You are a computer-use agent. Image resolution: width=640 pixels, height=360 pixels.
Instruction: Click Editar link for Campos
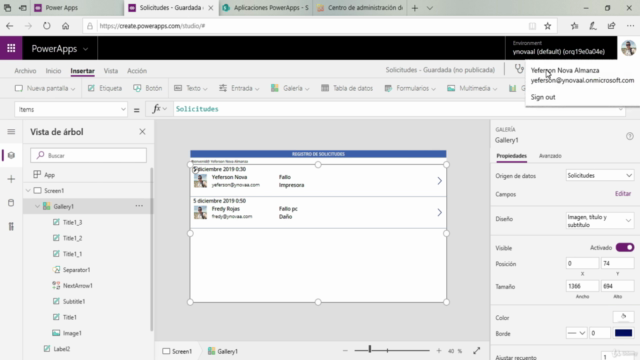623,193
